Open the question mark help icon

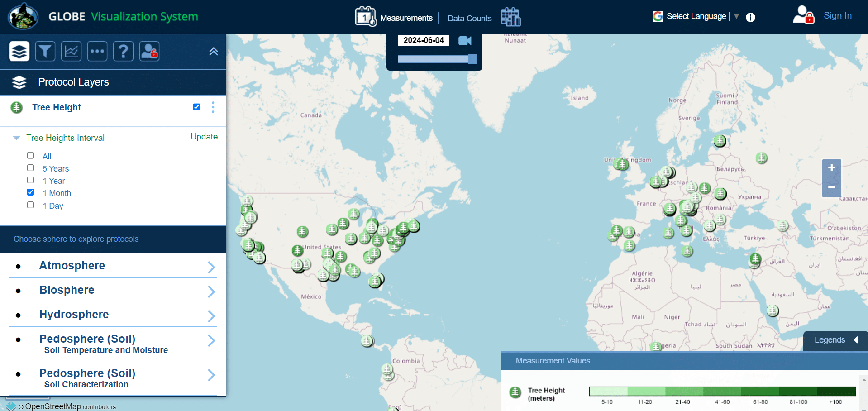tap(123, 51)
